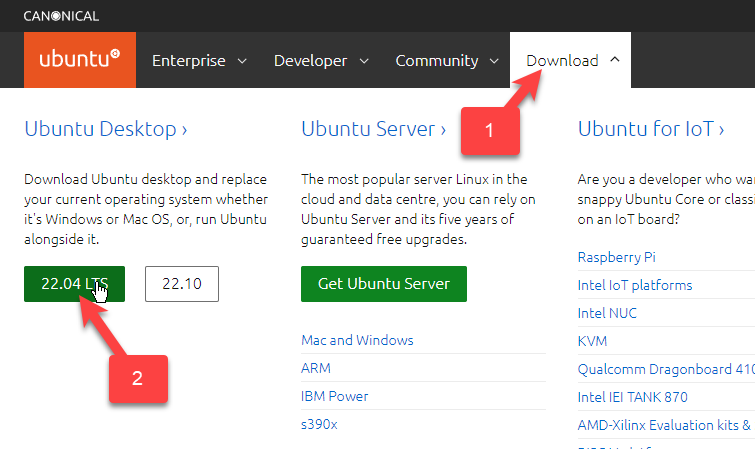
Task: Open the Intel NUC link
Action: (x=607, y=313)
